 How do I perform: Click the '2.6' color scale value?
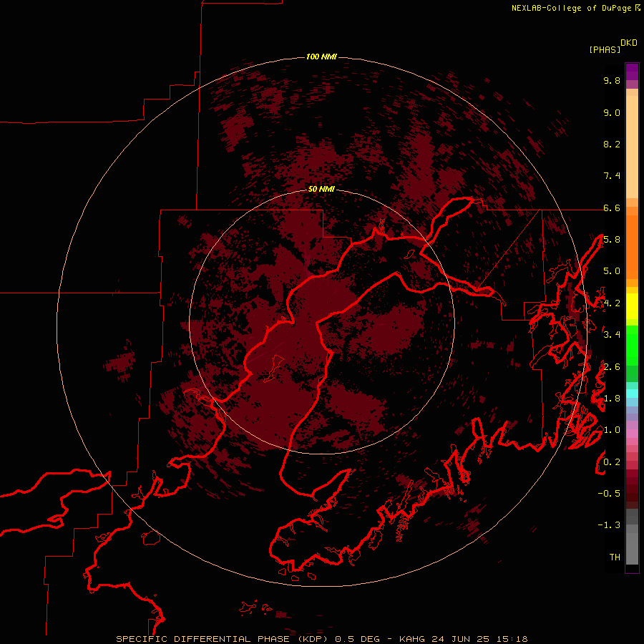coord(612,367)
